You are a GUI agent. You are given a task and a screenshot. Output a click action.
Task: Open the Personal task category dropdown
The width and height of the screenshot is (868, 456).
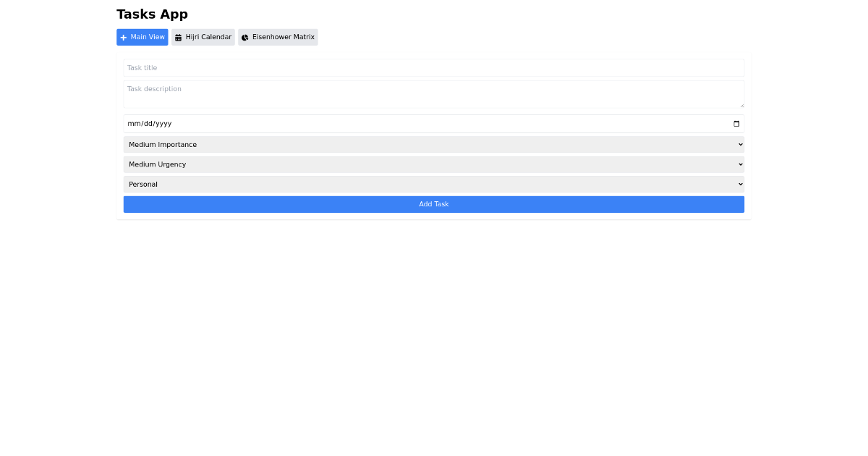tap(434, 184)
